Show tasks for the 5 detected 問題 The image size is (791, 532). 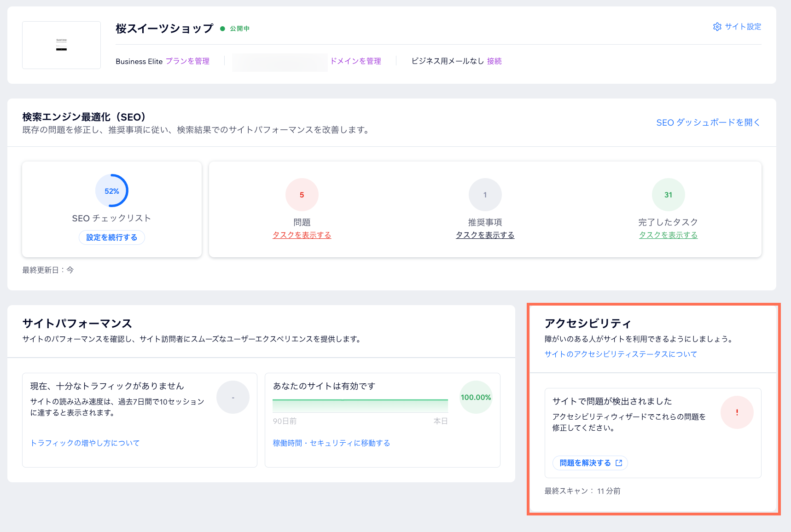point(302,235)
